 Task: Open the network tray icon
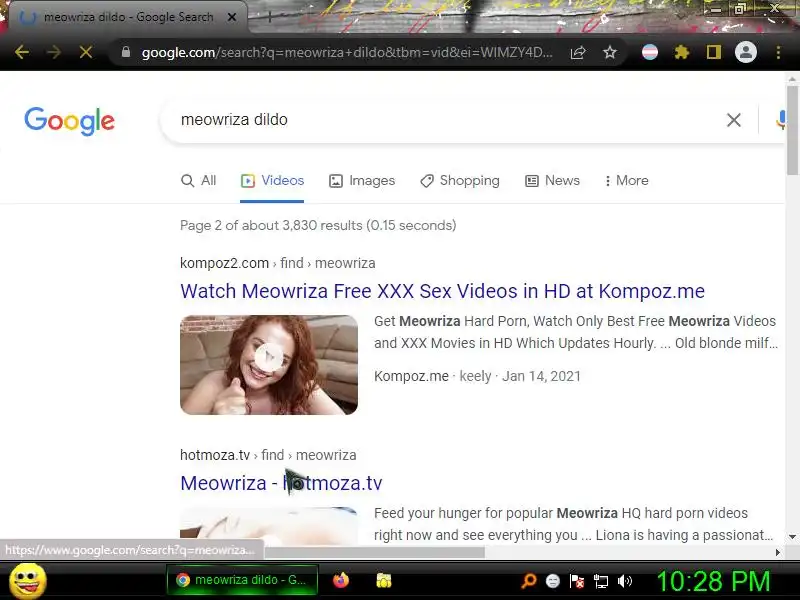point(601,581)
